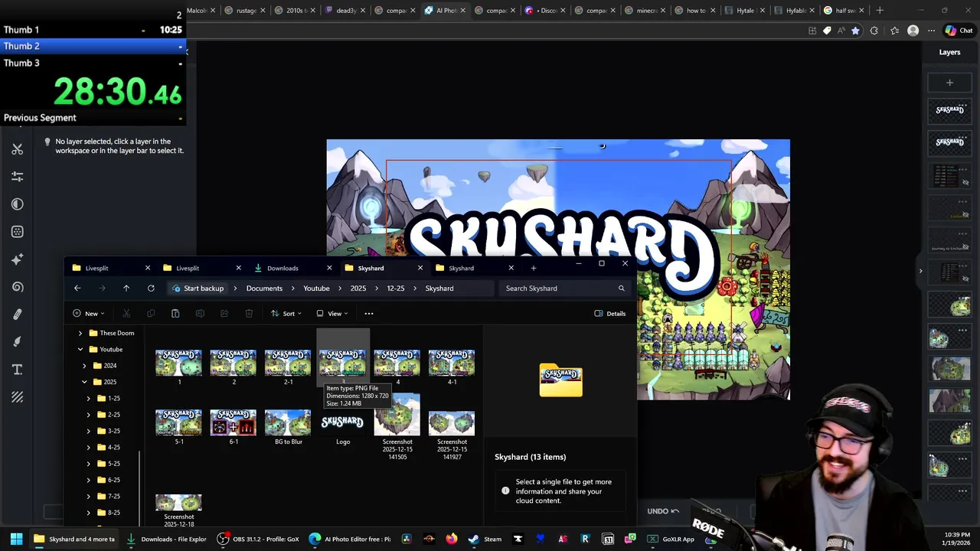The image size is (980, 551).
Task: Go to Documents in breadcrumb path
Action: (264, 289)
